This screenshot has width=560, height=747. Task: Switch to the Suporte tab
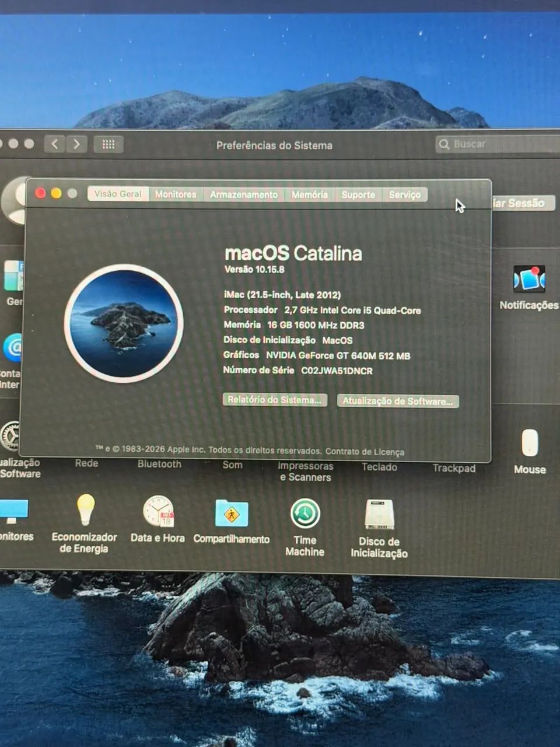pos(358,194)
